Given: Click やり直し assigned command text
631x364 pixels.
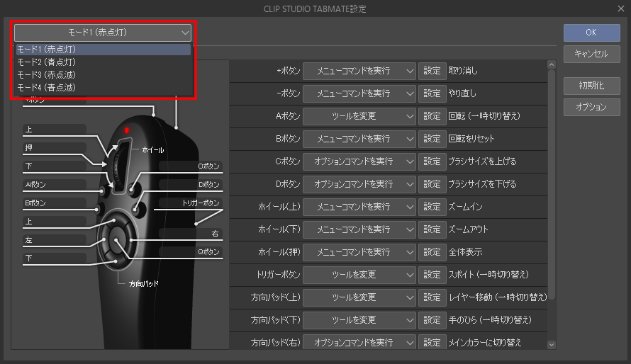Looking at the screenshot, I should (462, 93).
